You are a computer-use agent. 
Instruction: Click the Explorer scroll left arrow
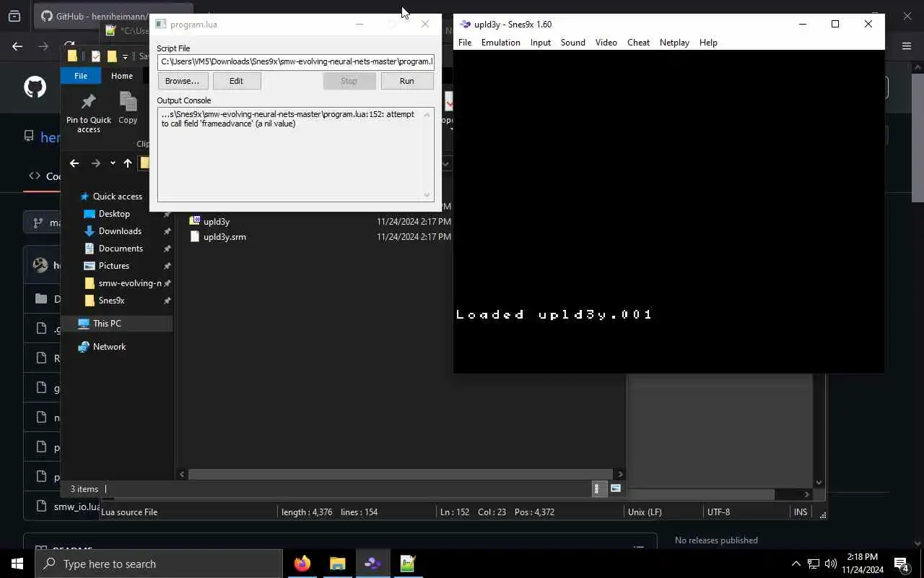click(x=182, y=475)
